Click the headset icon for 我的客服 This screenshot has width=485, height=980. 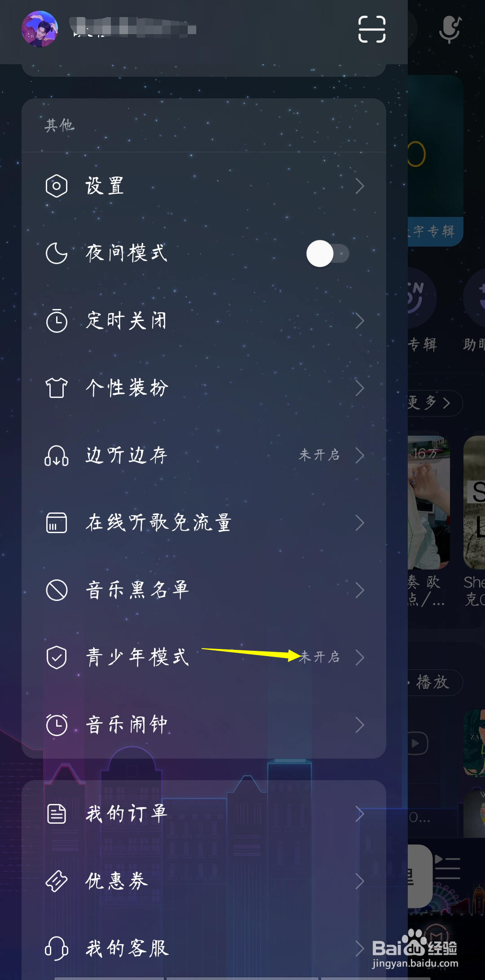[x=57, y=949]
